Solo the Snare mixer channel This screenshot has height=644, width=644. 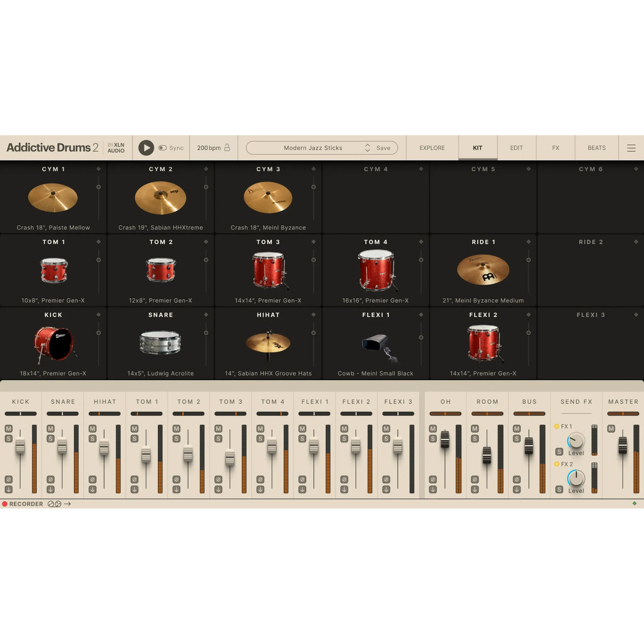(x=50, y=439)
